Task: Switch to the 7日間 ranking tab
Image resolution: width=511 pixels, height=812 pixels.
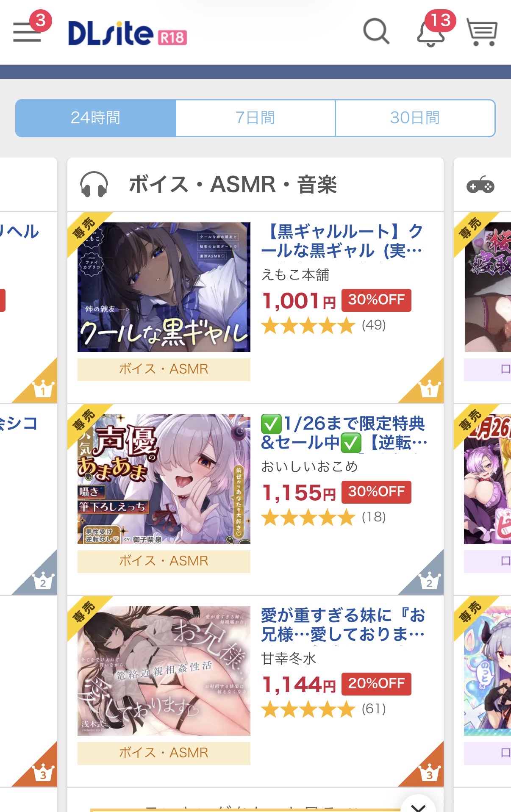Action: (255, 118)
